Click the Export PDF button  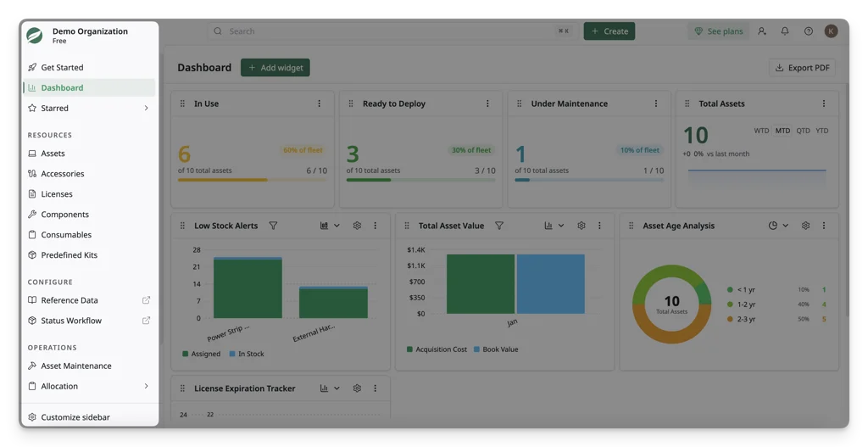pos(802,68)
